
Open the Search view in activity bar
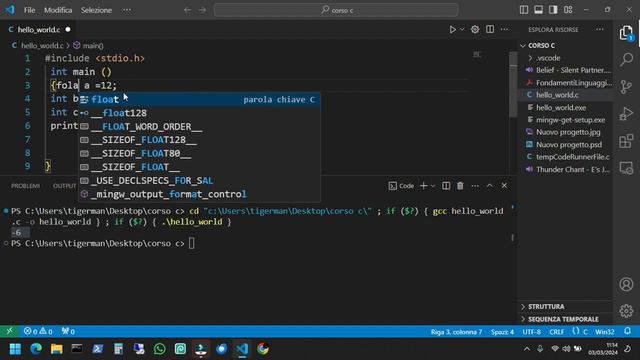[626, 60]
